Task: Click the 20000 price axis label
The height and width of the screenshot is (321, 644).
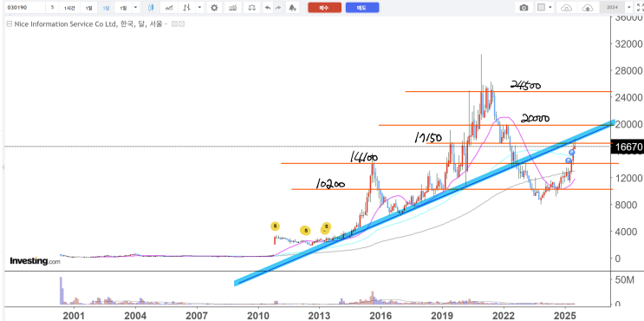Action: [x=628, y=124]
